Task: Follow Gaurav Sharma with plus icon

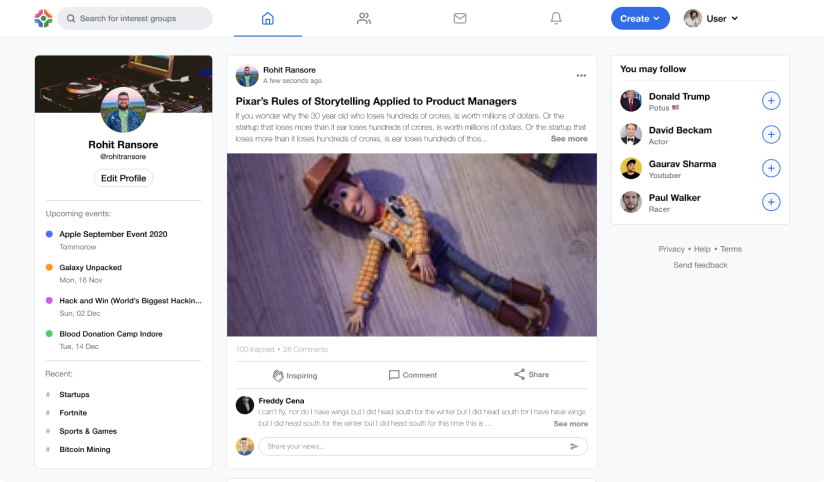Action: coord(771,168)
